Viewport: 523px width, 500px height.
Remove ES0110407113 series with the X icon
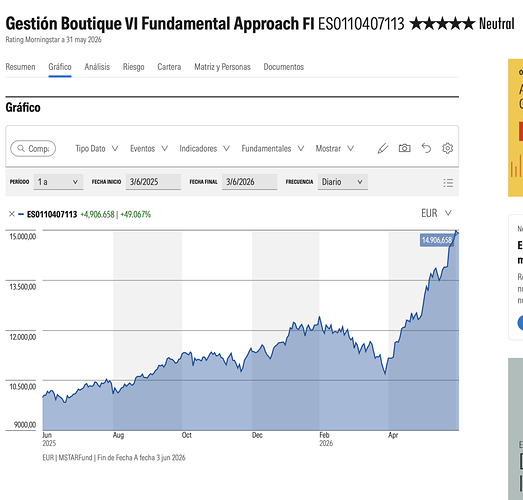[11, 214]
